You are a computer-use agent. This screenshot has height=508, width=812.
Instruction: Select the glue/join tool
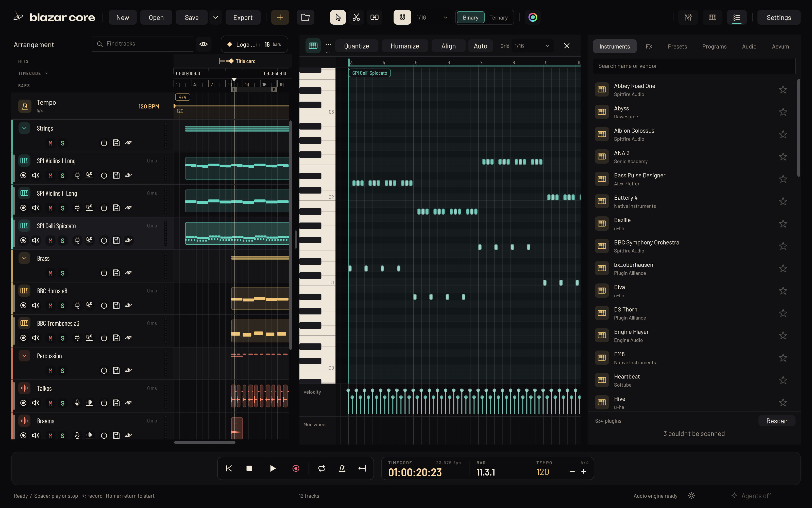point(375,18)
